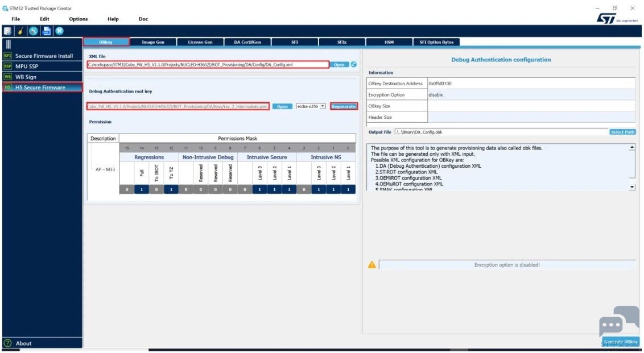
Task: Open the wrench settings icon in toolbar
Action: coord(33,31)
